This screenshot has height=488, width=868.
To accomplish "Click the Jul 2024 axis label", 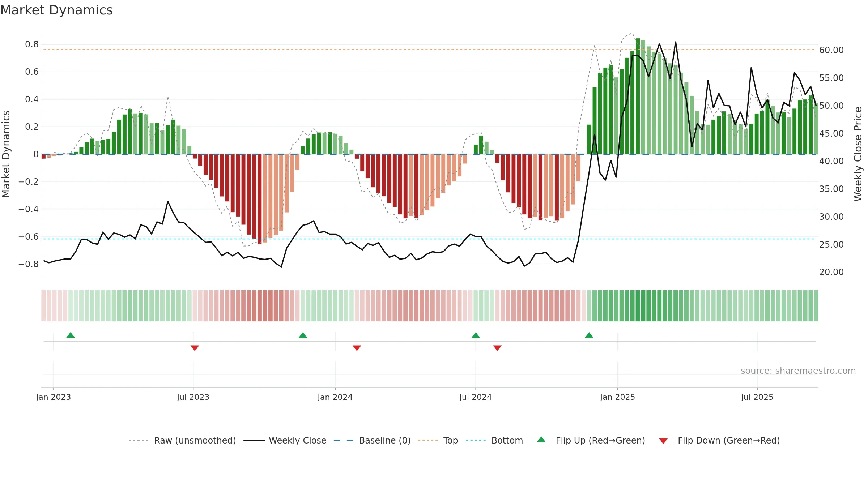I will pyautogui.click(x=476, y=397).
